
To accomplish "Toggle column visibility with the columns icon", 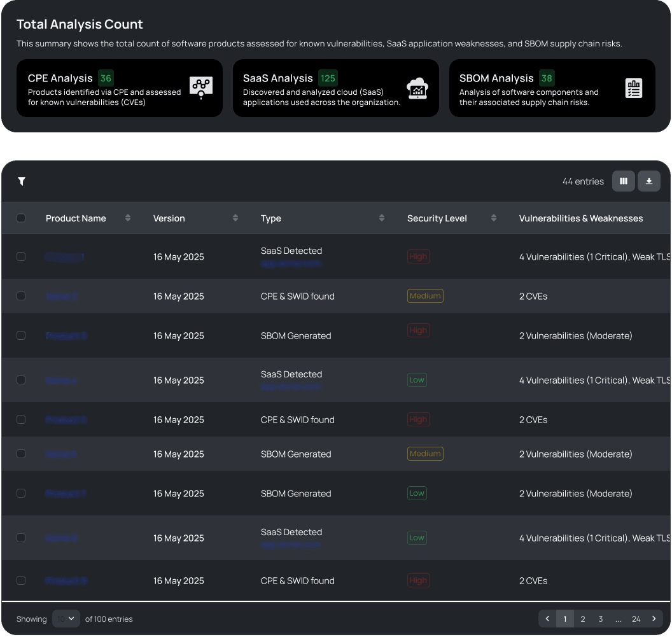I will (x=623, y=181).
